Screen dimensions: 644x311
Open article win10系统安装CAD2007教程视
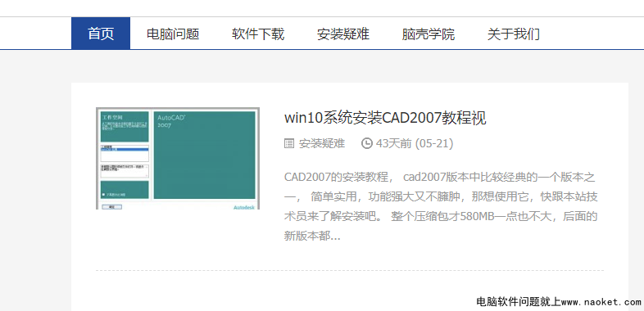[385, 118]
